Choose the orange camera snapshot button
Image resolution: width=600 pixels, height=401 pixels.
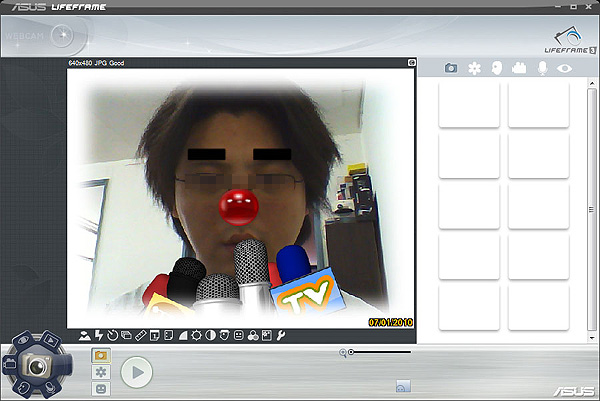click(x=101, y=355)
